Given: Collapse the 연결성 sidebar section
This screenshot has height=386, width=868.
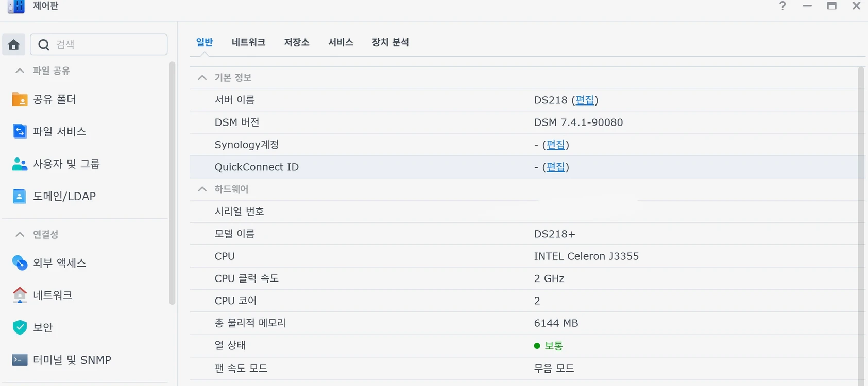Looking at the screenshot, I should [20, 234].
